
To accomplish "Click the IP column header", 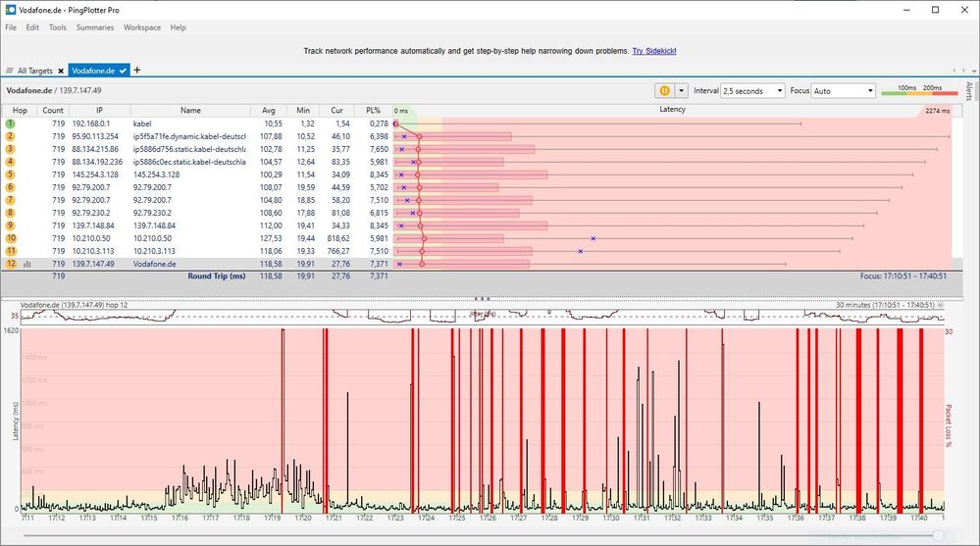I will 99,110.
